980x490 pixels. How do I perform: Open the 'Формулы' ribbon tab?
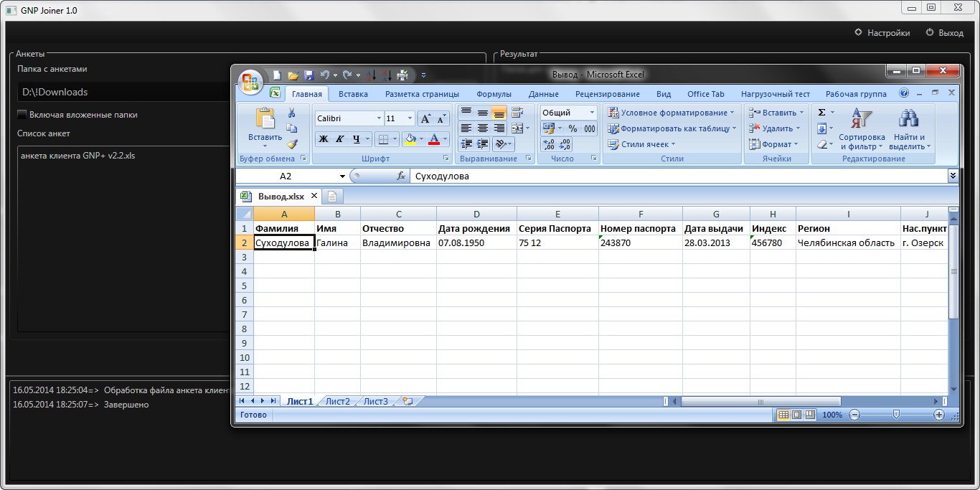pyautogui.click(x=494, y=94)
